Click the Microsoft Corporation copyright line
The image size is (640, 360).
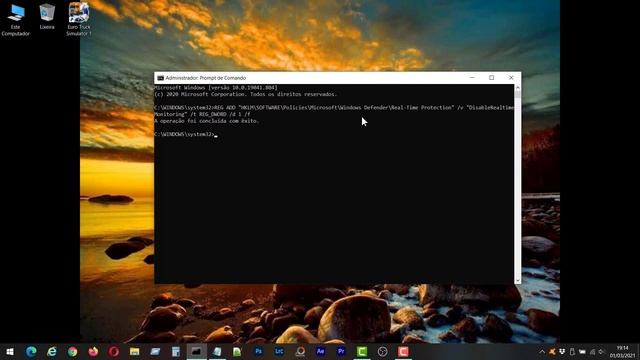tap(246, 94)
